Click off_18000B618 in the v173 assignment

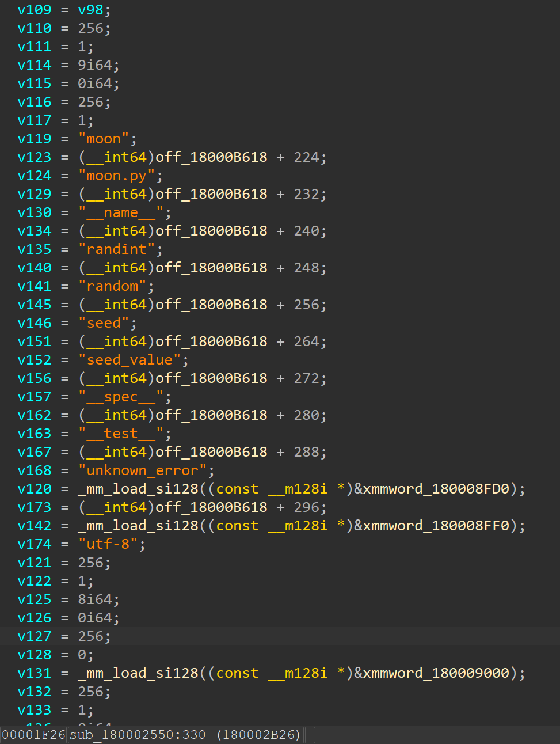[x=211, y=507]
